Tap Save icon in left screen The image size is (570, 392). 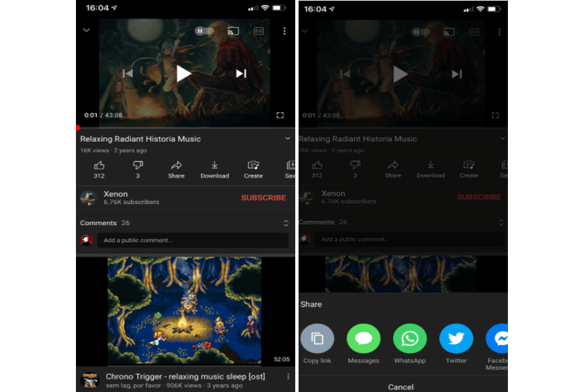(x=290, y=170)
